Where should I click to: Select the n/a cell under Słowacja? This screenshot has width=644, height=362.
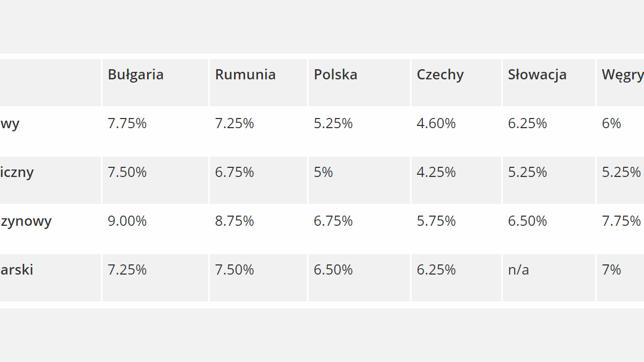click(518, 270)
